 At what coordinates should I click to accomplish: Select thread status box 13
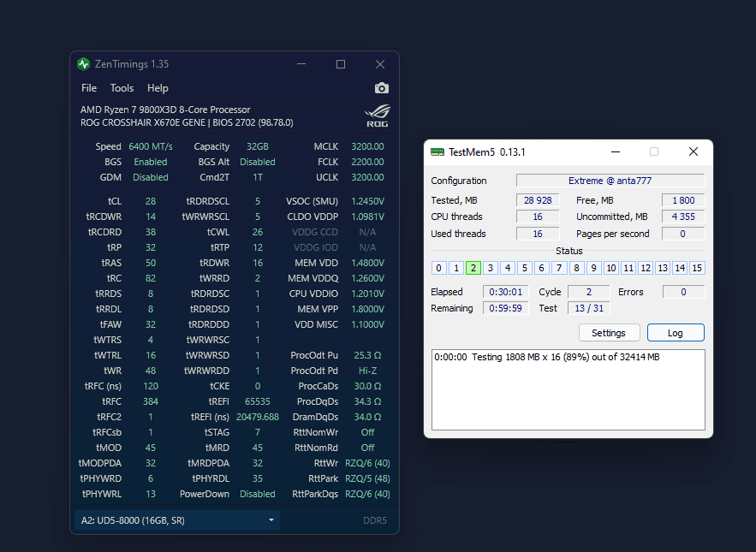663,268
